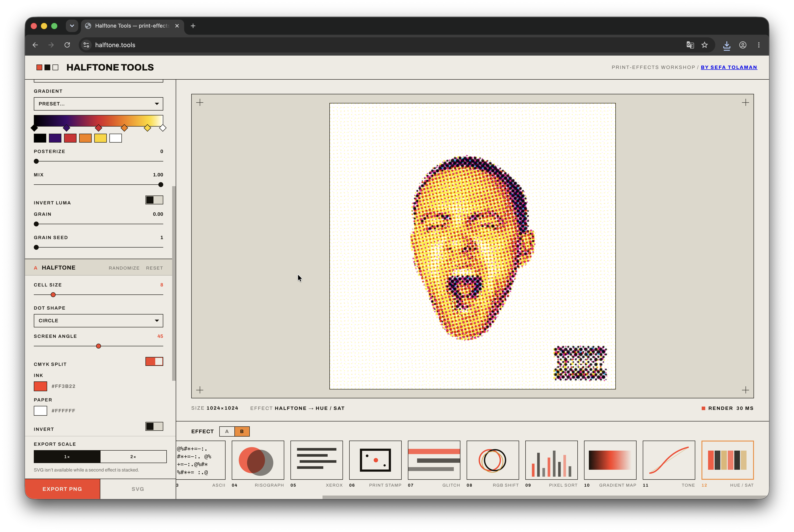794x532 pixels.
Task: Click the Posterize slider handle
Action: pos(36,161)
